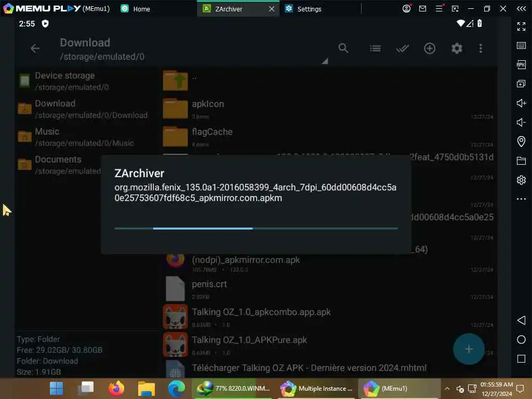
Task: Click the MEmu picture-in-picture window icon
Action: point(455,8)
